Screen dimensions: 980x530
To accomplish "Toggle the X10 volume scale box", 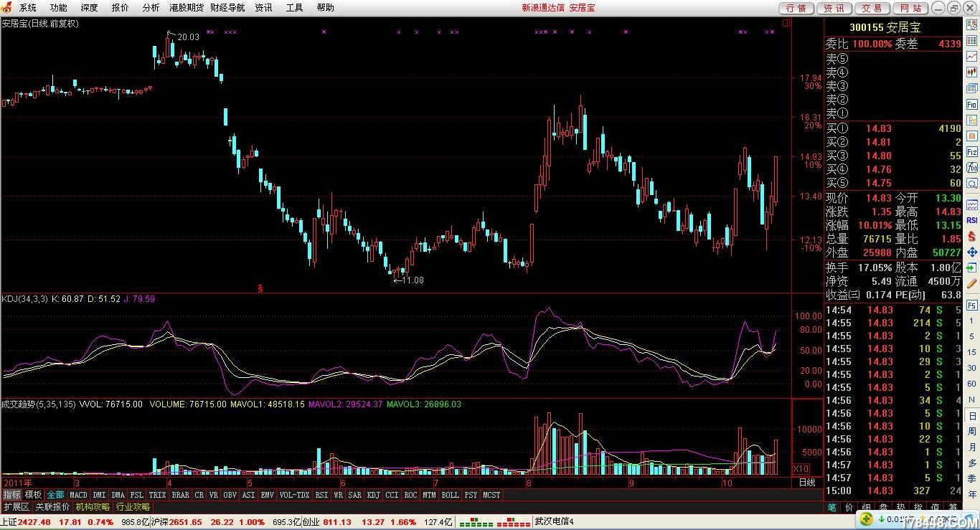I will 801,468.
